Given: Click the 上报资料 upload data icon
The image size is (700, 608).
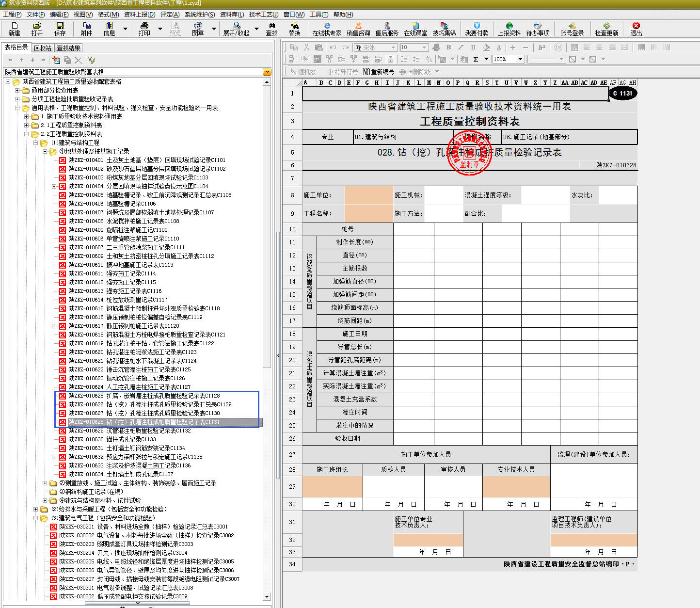Looking at the screenshot, I should 509,29.
